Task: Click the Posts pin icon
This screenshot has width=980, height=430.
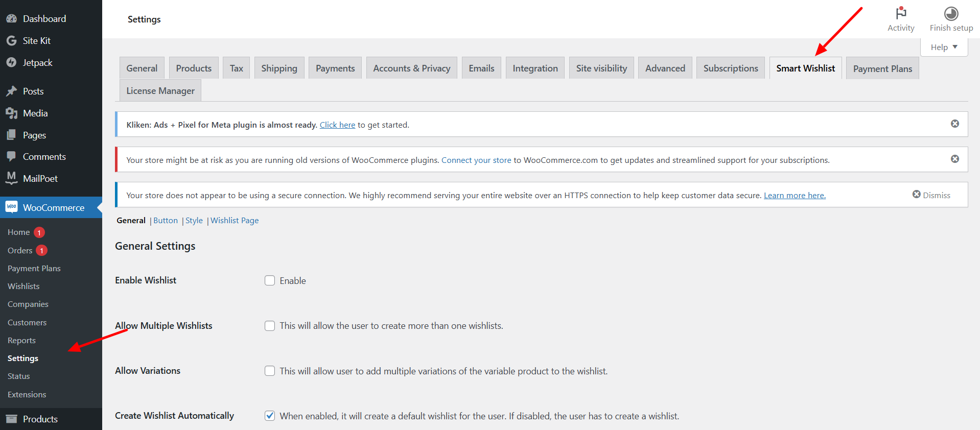Action: point(11,91)
